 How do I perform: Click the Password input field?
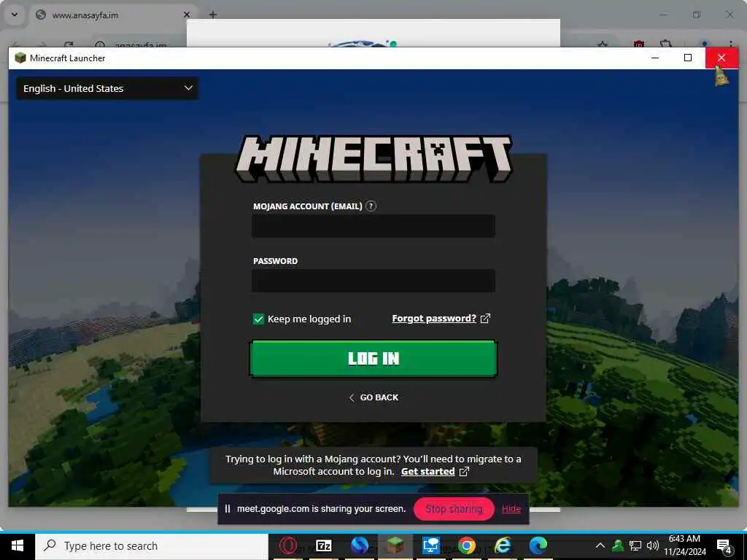[373, 281]
